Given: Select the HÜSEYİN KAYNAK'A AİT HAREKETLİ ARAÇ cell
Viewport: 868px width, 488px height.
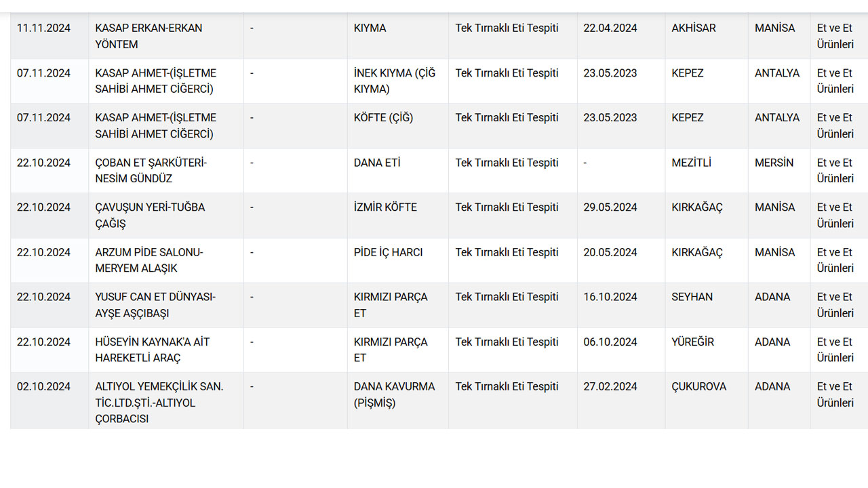Looking at the screenshot, I should (x=166, y=350).
